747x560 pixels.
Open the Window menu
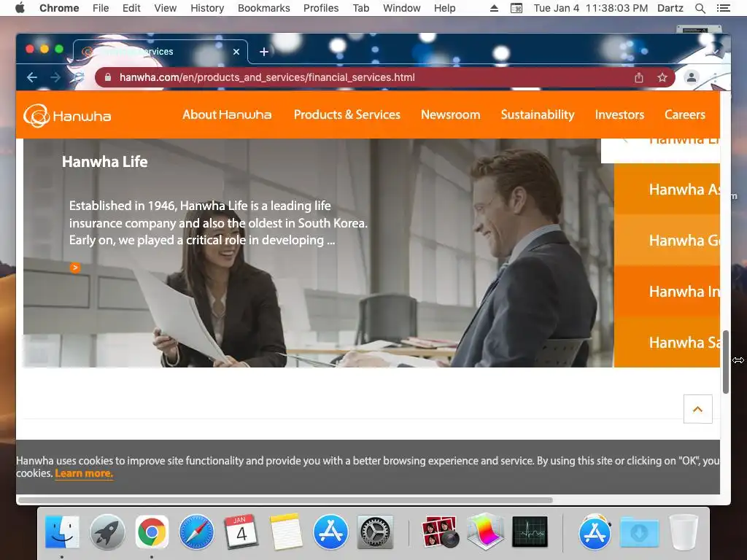click(402, 8)
